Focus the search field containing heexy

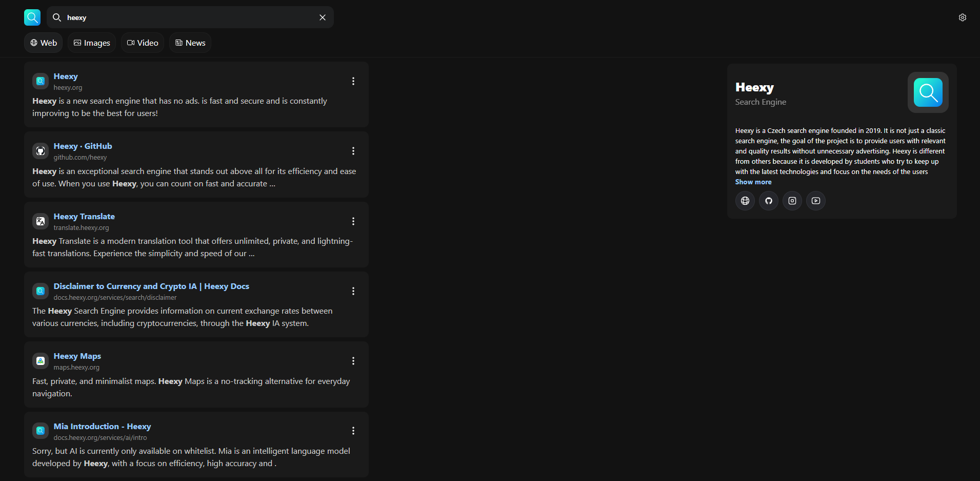click(190, 17)
